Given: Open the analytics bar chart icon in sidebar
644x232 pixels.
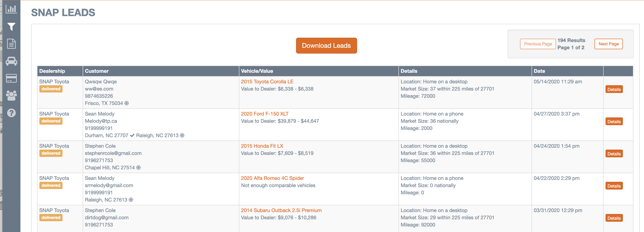Looking at the screenshot, I should [11, 9].
